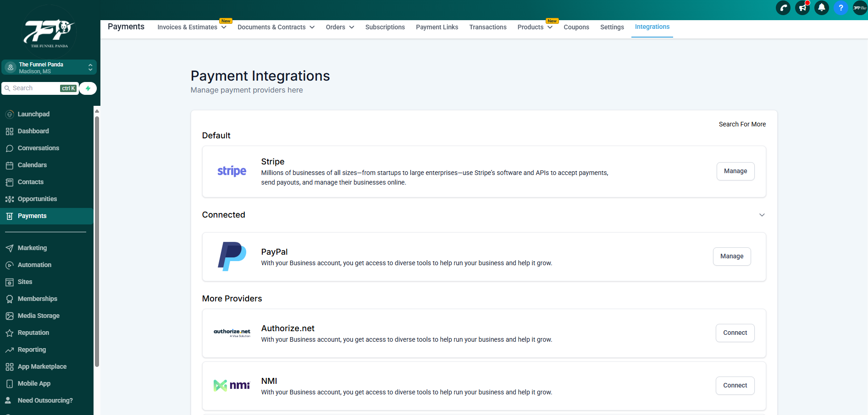Open the notifications bell
Screen dimensions: 868x415
pyautogui.click(x=822, y=8)
